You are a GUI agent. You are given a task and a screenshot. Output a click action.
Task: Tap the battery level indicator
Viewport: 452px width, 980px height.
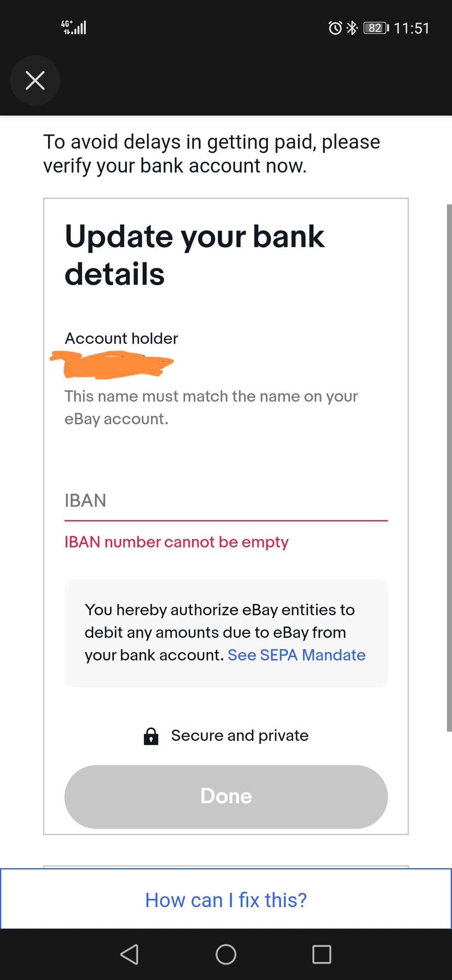tap(376, 28)
